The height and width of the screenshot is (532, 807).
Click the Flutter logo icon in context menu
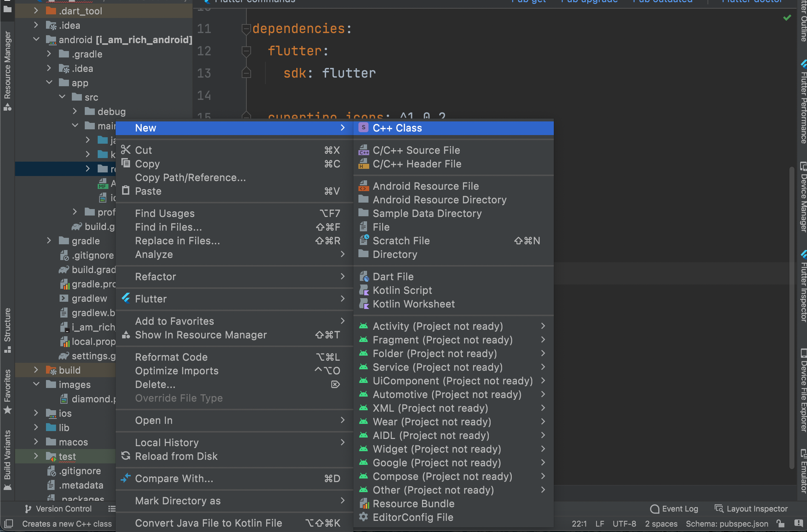[126, 299]
